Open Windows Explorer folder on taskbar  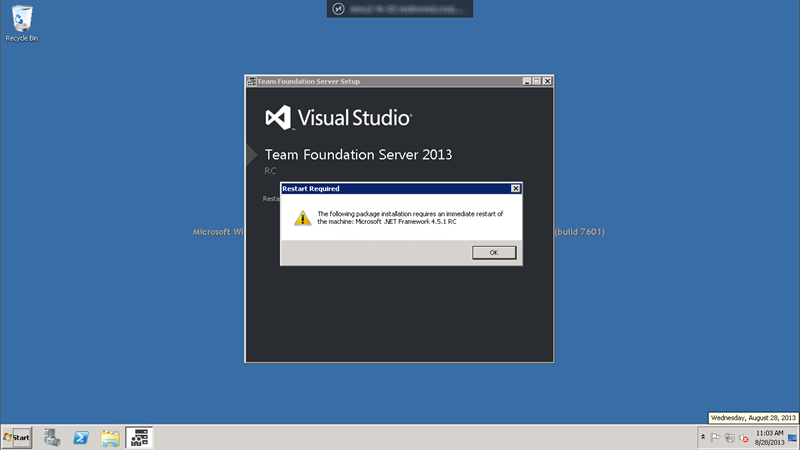pyautogui.click(x=110, y=438)
